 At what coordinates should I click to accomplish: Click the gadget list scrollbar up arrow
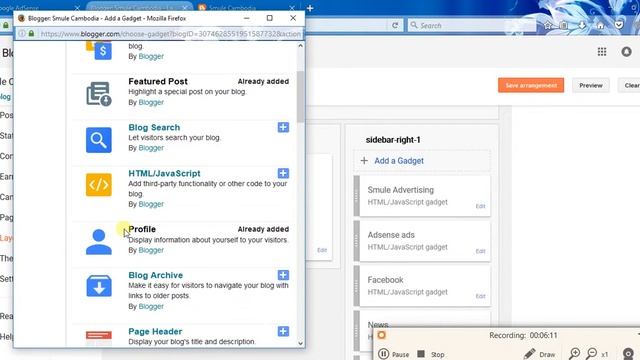pos(300,46)
